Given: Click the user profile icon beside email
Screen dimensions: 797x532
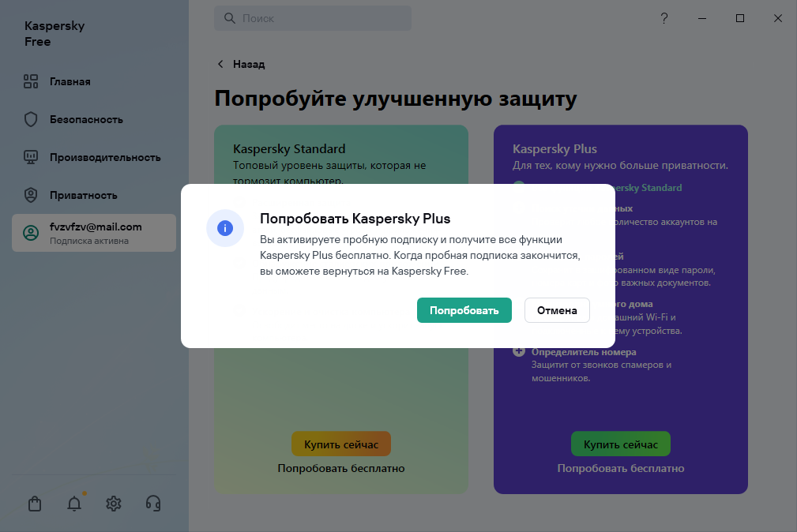Looking at the screenshot, I should point(31,233).
